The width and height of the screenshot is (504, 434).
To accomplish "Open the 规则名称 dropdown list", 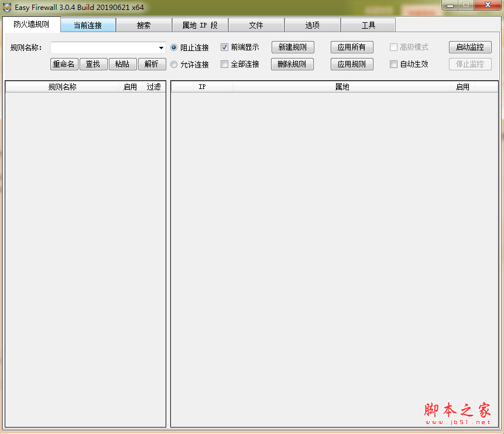I will [x=162, y=47].
